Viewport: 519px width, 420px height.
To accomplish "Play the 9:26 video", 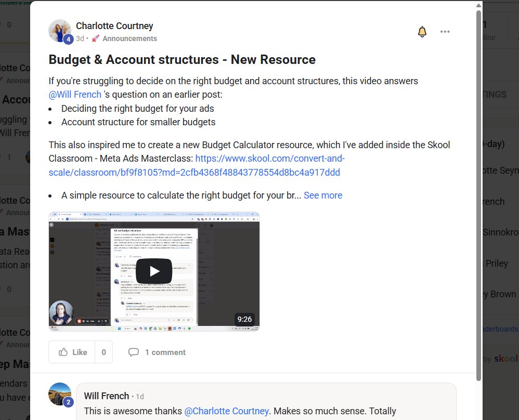I will (154, 271).
